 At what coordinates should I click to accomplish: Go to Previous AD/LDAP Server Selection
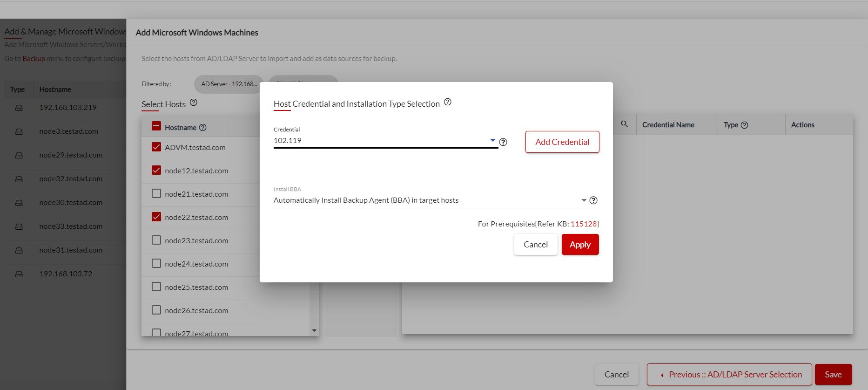[x=729, y=375]
